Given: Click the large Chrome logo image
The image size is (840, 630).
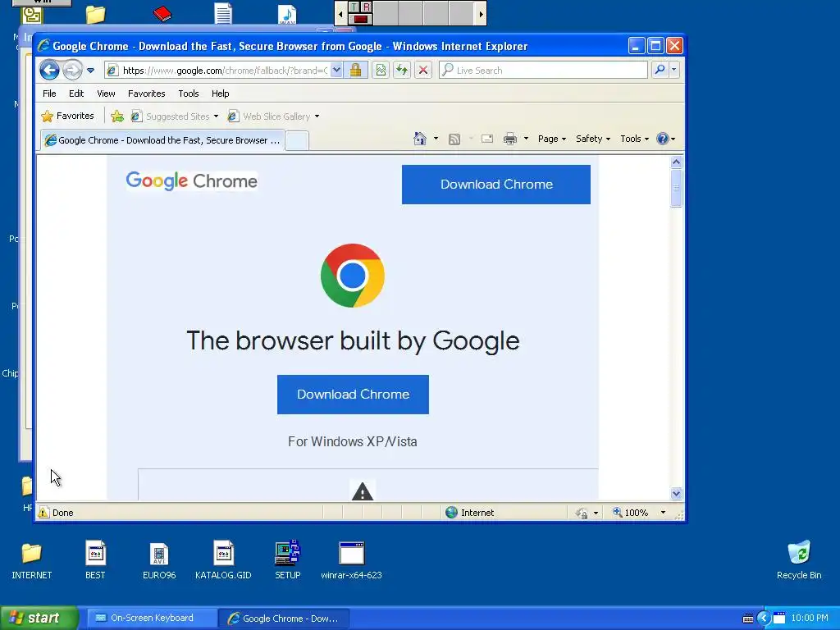Looking at the screenshot, I should coord(353,276).
